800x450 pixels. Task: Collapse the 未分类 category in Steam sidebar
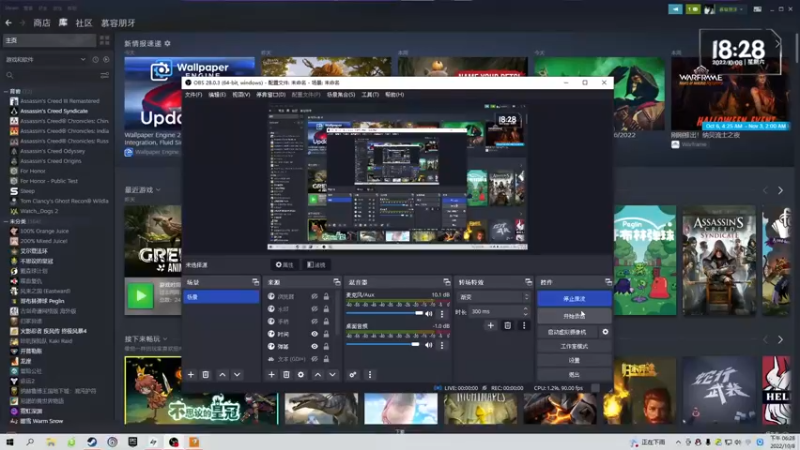tap(7, 221)
